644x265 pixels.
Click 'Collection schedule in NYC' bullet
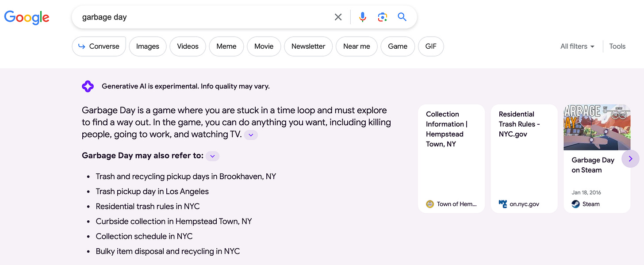pyautogui.click(x=144, y=236)
